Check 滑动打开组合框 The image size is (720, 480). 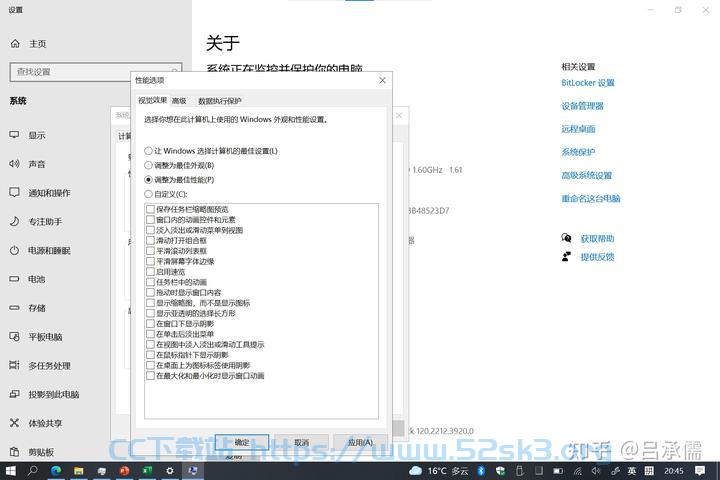150,240
